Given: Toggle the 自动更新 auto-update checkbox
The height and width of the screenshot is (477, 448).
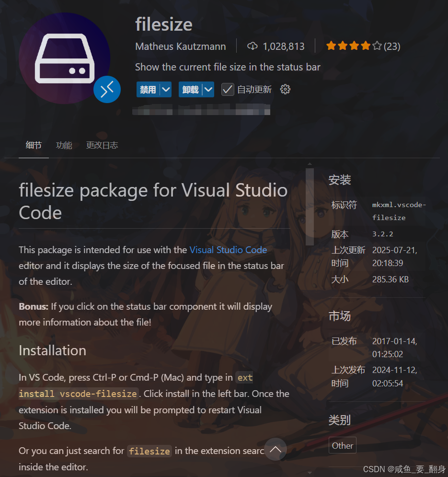Looking at the screenshot, I should click(x=228, y=90).
